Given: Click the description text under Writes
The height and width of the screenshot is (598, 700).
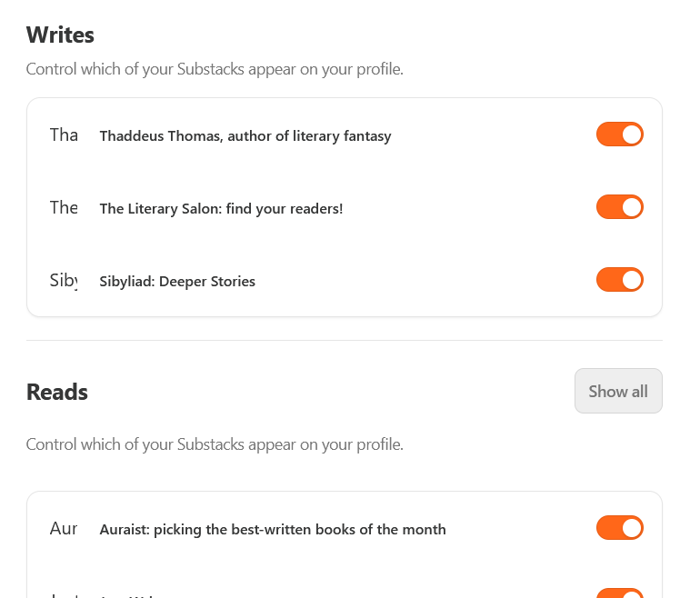Looking at the screenshot, I should 215,69.
